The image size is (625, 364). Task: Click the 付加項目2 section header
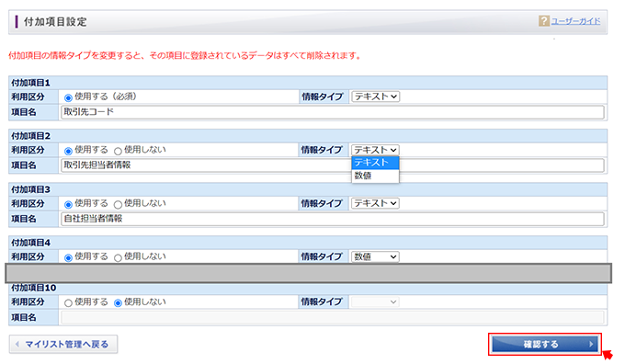[x=308, y=136]
